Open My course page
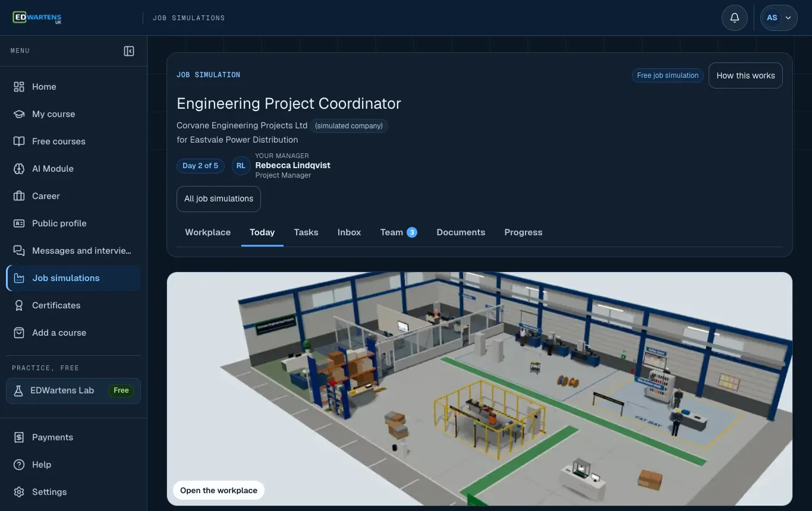 (73, 114)
